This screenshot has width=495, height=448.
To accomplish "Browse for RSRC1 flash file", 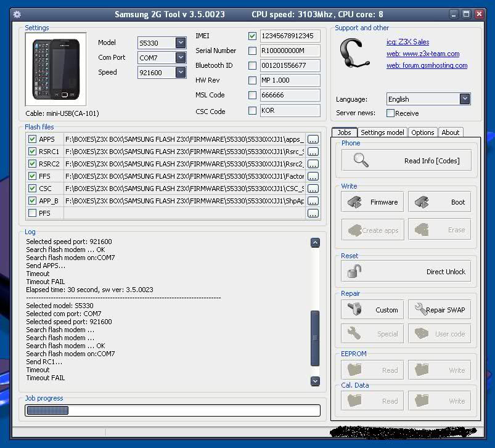I will pos(313,152).
